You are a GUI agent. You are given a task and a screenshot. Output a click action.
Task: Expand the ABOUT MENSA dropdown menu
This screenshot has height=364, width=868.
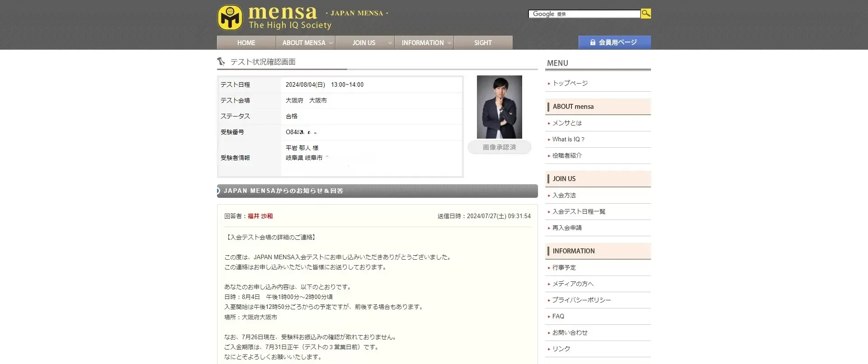306,43
